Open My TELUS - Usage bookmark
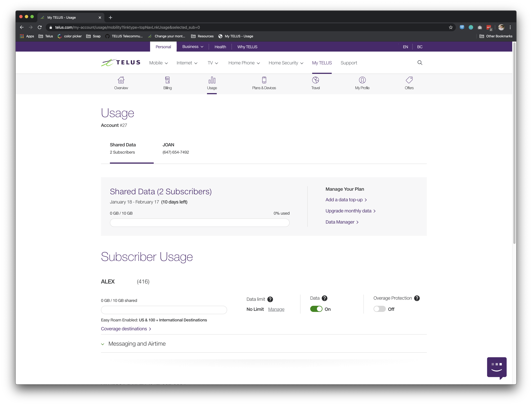 (236, 36)
